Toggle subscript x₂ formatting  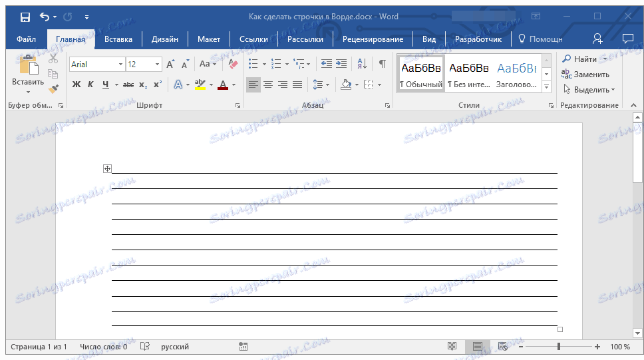click(x=143, y=85)
